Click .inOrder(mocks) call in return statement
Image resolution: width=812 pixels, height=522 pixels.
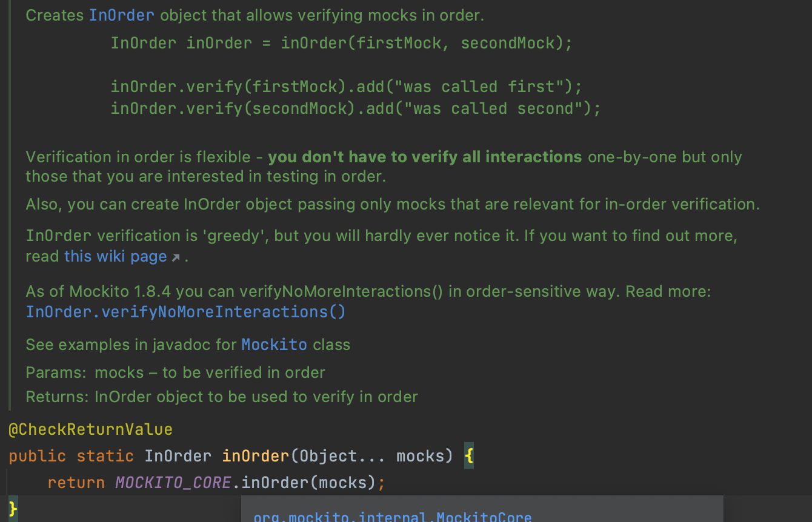305,483
